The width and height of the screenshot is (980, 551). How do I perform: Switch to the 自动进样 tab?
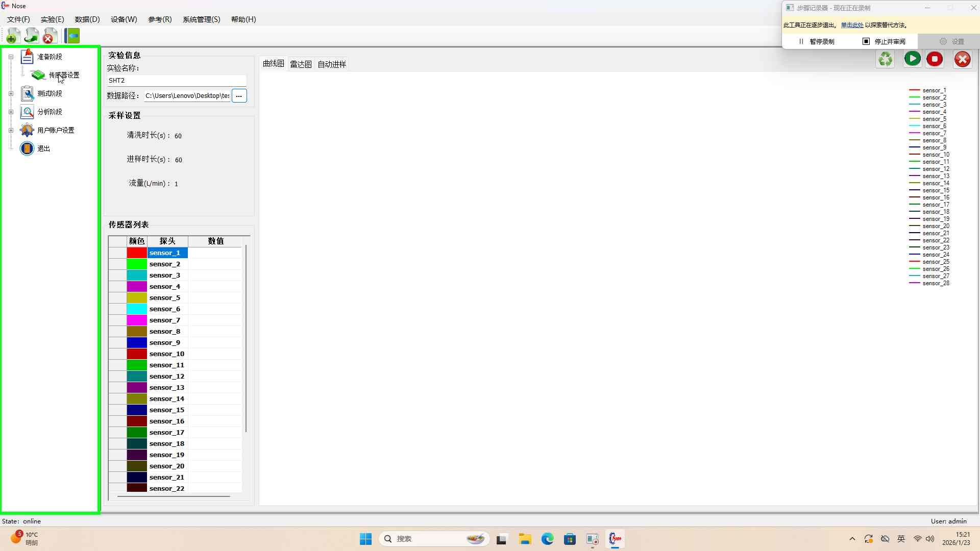[331, 64]
